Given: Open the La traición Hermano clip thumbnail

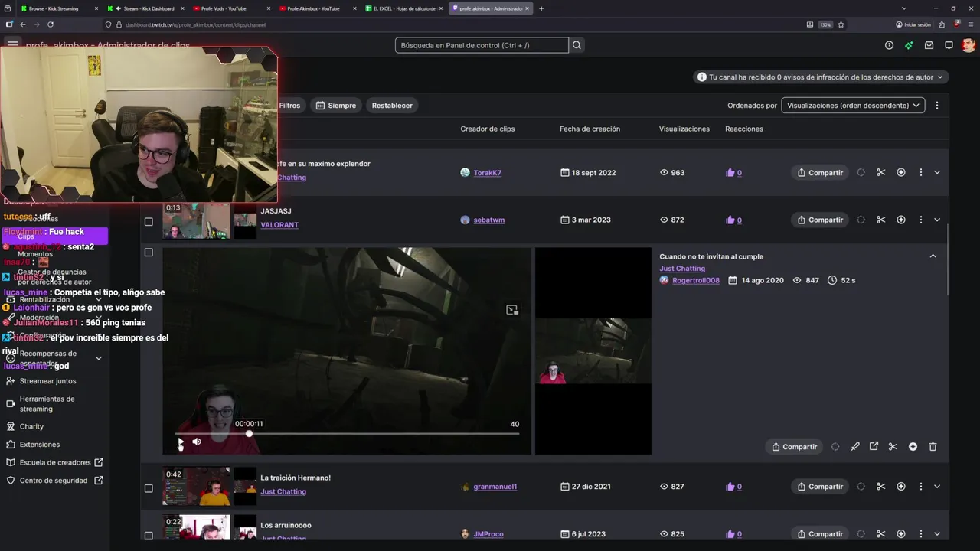Looking at the screenshot, I should 196,487.
